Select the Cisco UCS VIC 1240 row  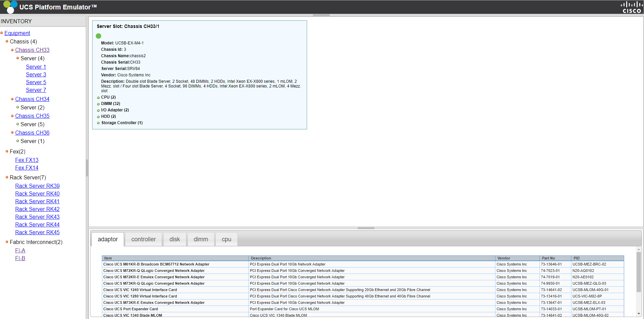363,290
